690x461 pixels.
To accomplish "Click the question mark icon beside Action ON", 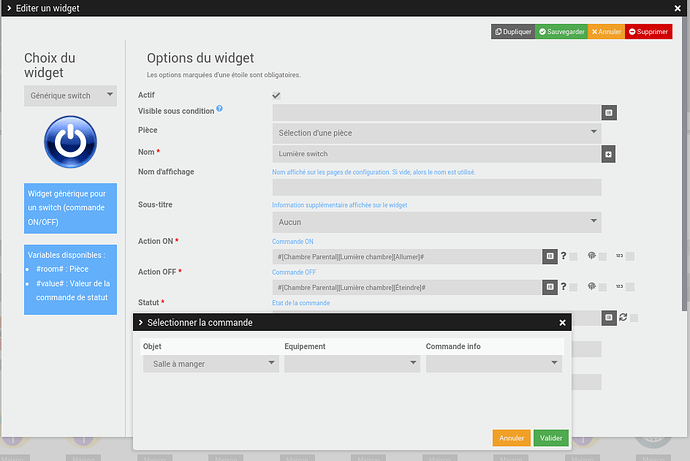I will pos(563,256).
